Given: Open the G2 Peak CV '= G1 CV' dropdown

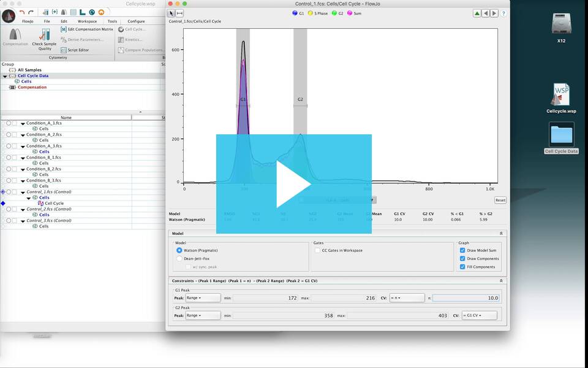Looking at the screenshot, I should [x=479, y=315].
